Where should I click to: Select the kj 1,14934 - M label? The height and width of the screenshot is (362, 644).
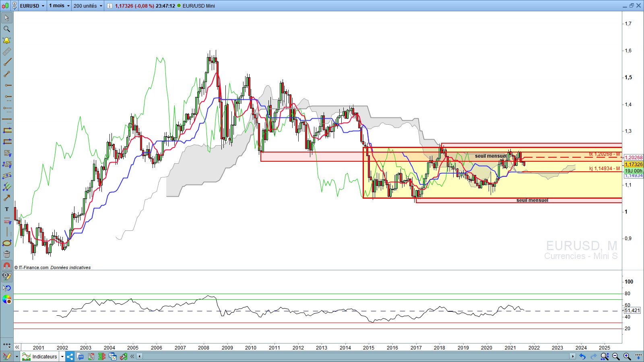[605, 169]
